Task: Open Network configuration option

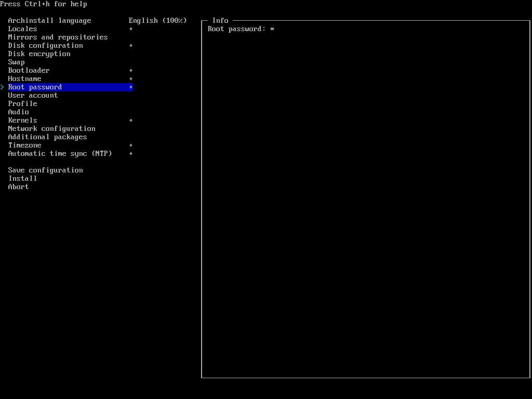Action: click(x=51, y=129)
